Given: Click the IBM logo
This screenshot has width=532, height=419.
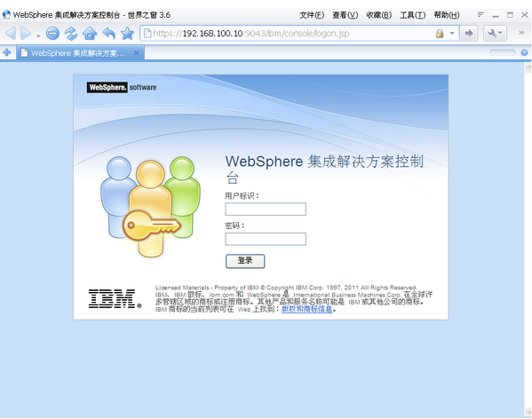Looking at the screenshot, I should point(115,298).
